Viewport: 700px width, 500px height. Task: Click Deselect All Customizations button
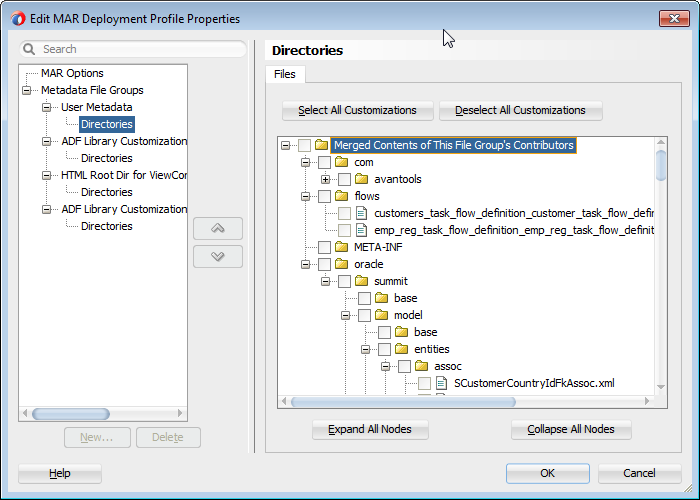click(520, 110)
